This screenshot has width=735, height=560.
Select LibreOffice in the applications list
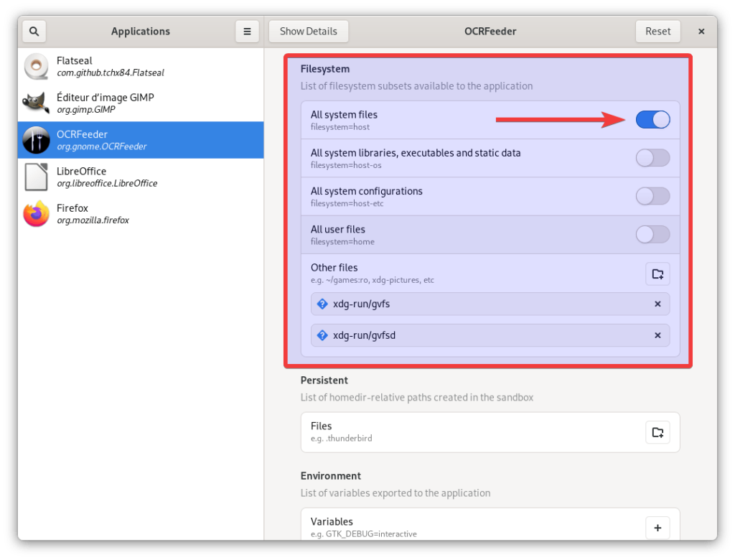pyautogui.click(x=141, y=177)
